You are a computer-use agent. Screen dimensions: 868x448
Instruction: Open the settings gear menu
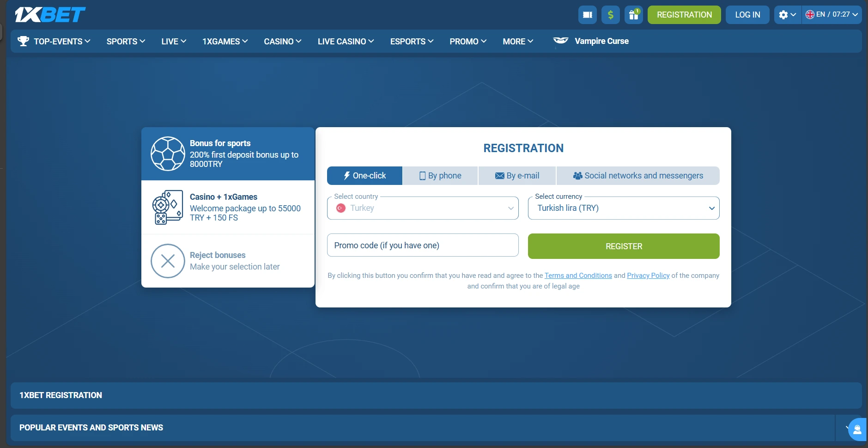click(x=784, y=14)
